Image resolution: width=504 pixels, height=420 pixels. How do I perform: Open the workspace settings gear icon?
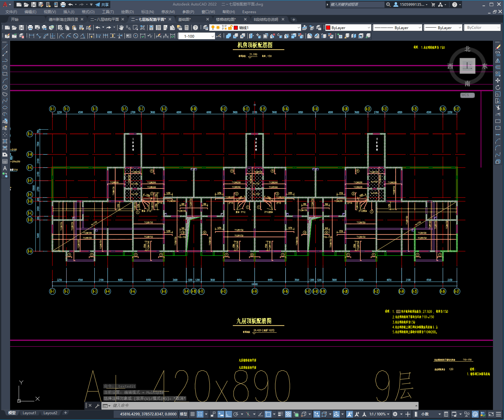click(395, 414)
